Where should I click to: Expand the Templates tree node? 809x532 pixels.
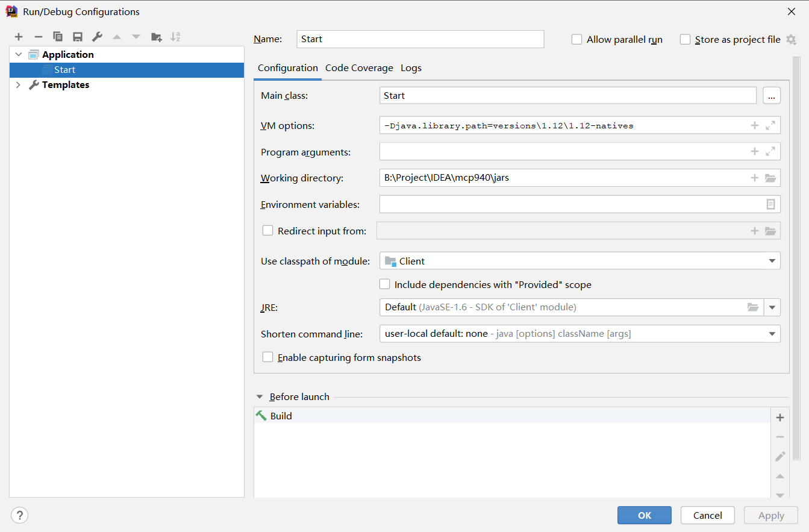click(18, 85)
